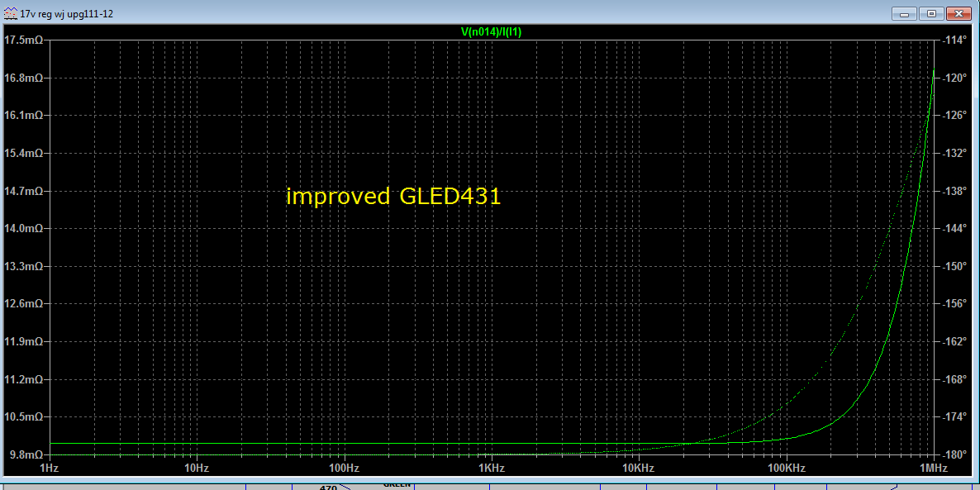Click the 13.3mΩ left axis label
Viewport: 980px width, 490px height.
tap(23, 266)
